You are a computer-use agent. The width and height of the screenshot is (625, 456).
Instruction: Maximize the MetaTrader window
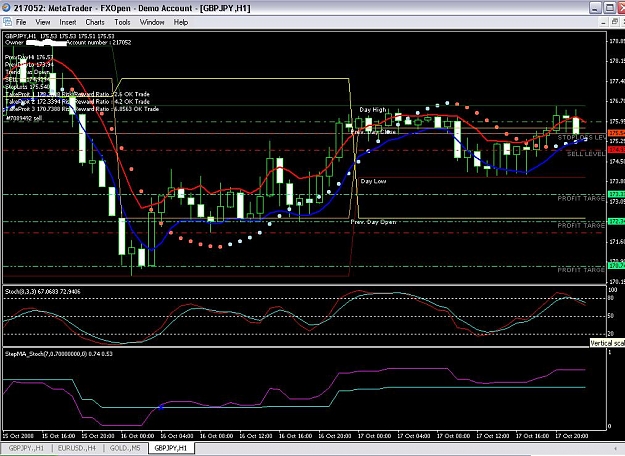pos(610,8)
